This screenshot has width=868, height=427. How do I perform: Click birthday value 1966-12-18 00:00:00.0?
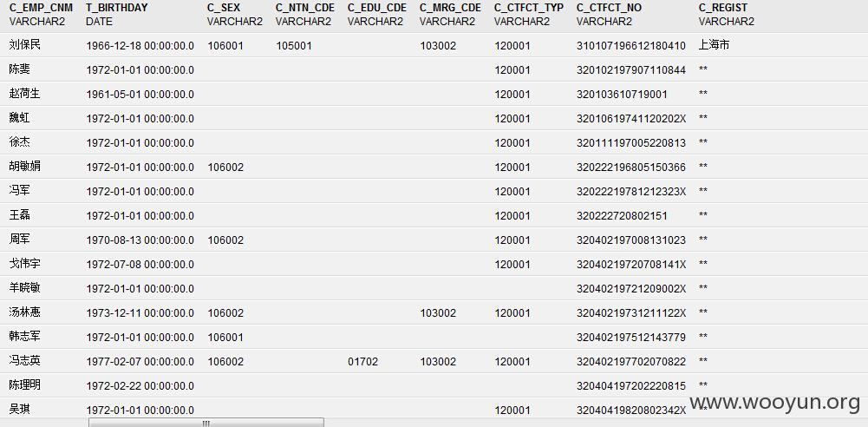point(140,46)
